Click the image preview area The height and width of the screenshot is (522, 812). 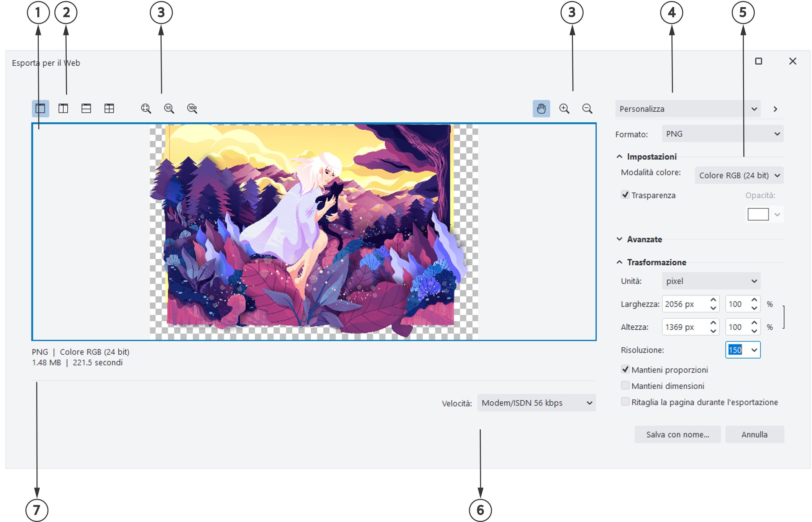click(x=314, y=232)
